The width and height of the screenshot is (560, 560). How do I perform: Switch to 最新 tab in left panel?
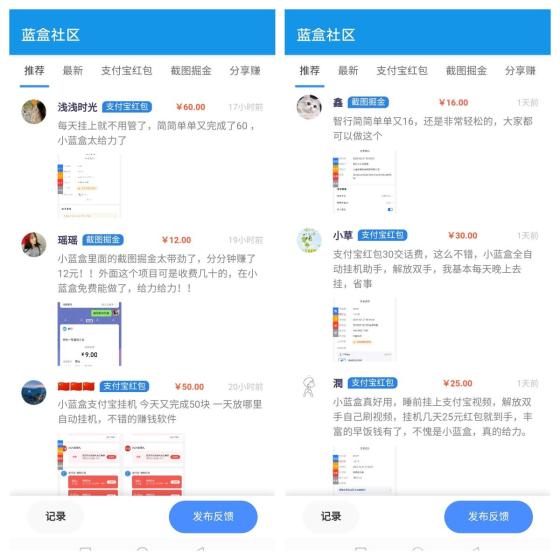pos(73,71)
